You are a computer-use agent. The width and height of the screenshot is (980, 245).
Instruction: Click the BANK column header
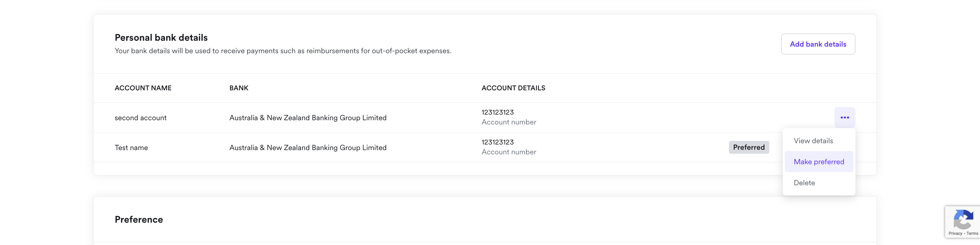(x=239, y=88)
